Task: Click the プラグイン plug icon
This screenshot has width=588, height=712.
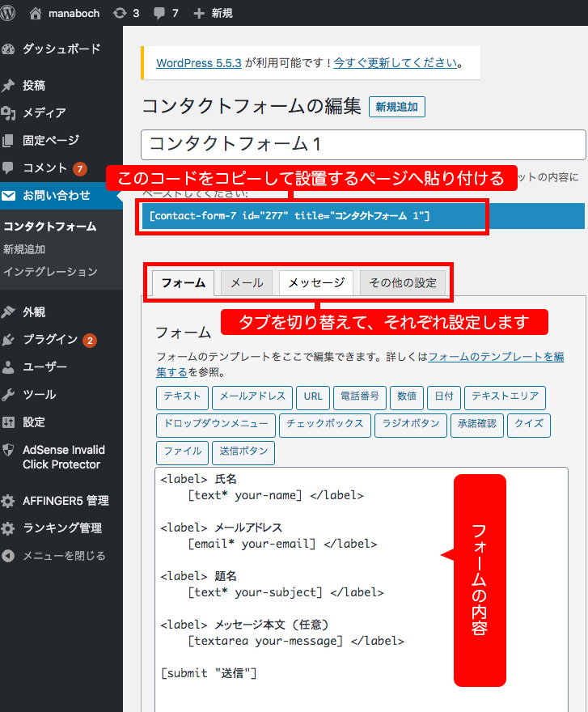Action: pos(8,339)
